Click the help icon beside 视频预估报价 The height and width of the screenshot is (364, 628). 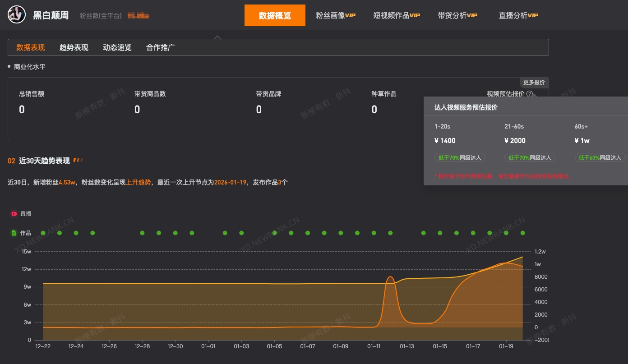tap(530, 94)
